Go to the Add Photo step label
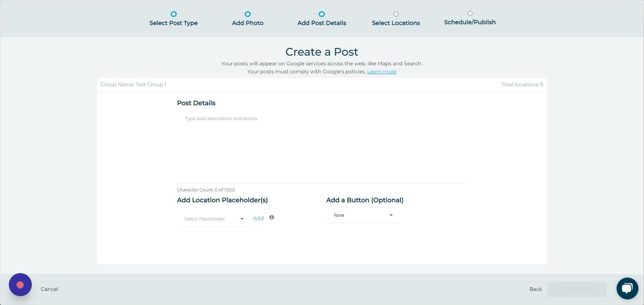644x305 pixels. click(x=248, y=23)
